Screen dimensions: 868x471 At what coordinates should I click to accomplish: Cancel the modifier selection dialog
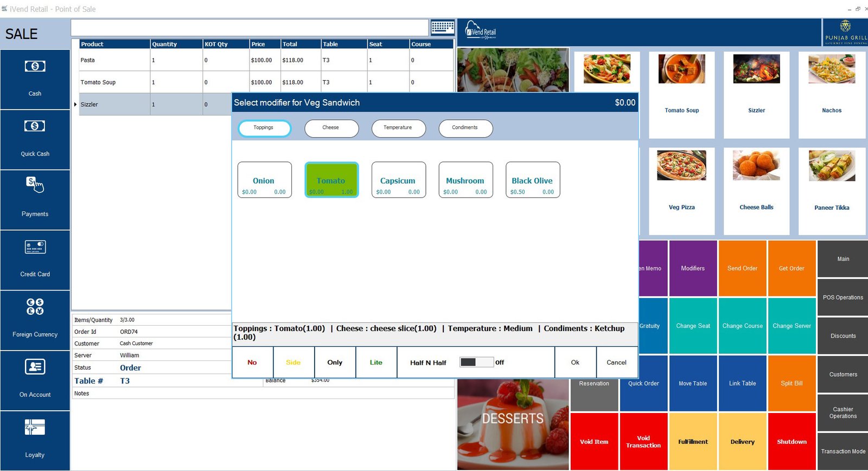(x=616, y=362)
